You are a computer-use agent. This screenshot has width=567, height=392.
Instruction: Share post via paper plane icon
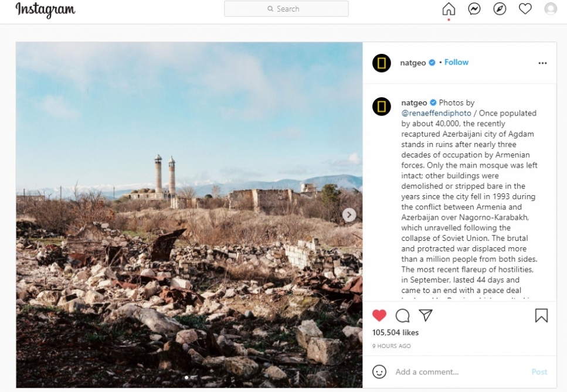[x=426, y=315]
